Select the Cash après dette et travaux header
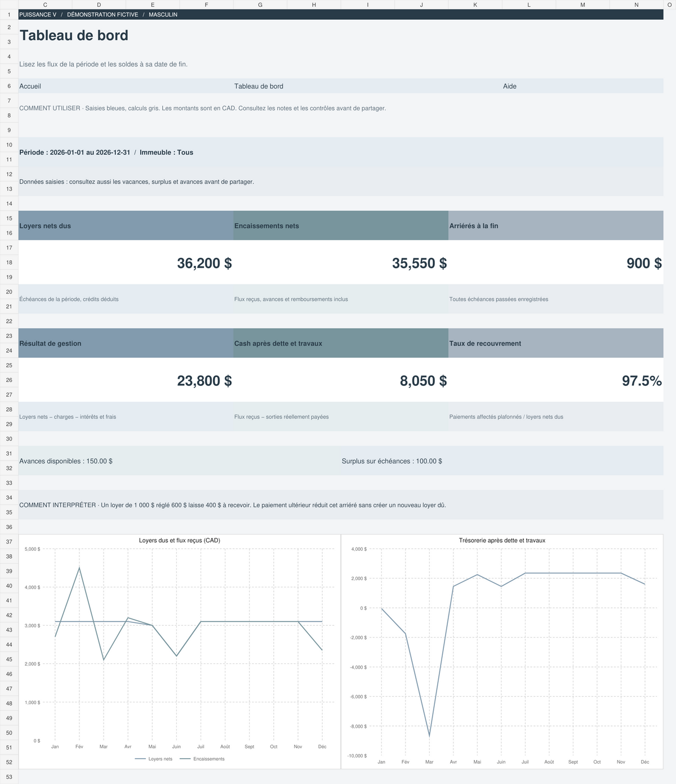 [341, 344]
